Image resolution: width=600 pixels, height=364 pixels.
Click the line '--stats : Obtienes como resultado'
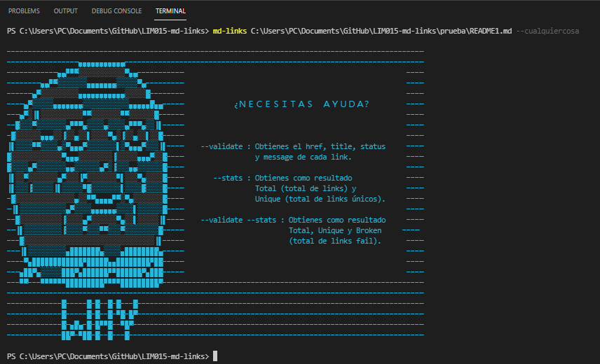click(282, 178)
